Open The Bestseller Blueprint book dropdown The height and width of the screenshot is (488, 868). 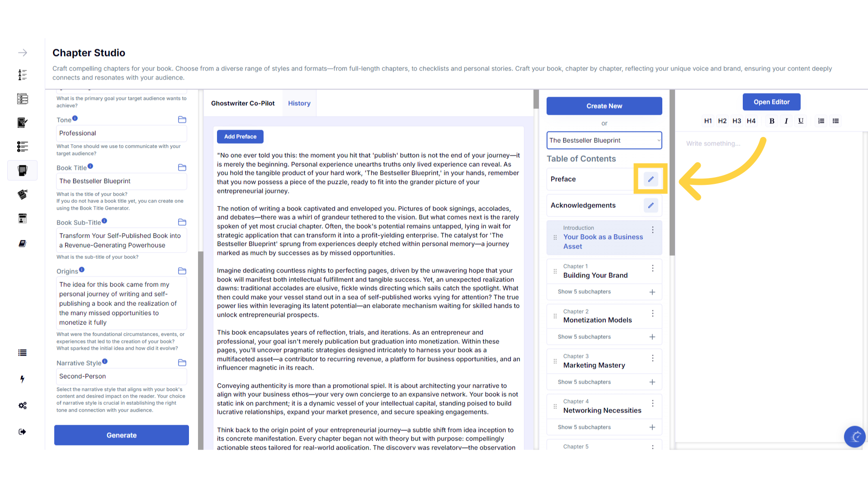[604, 140]
